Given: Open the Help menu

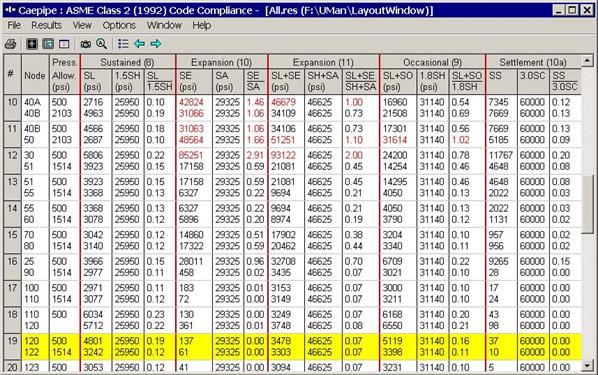Looking at the screenshot, I should pos(201,26).
